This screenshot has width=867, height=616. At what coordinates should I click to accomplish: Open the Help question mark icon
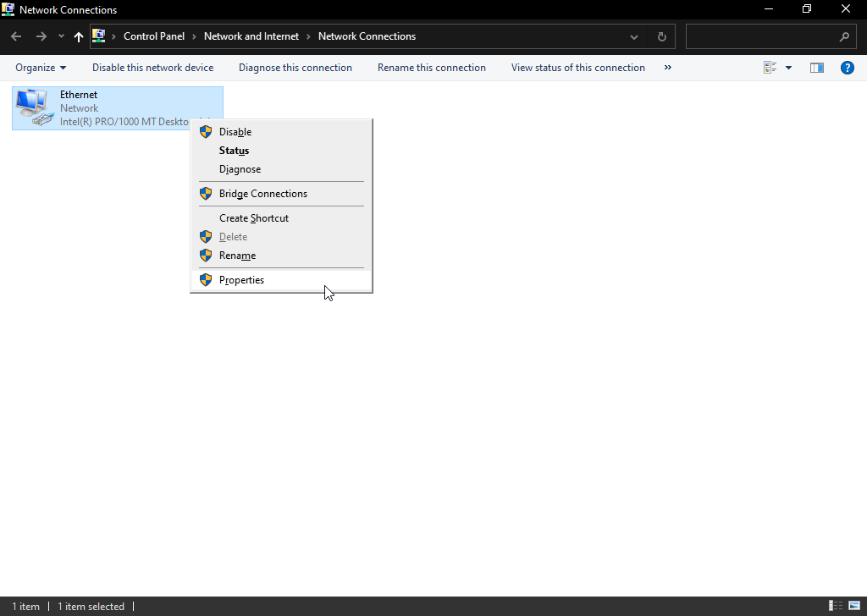847,68
